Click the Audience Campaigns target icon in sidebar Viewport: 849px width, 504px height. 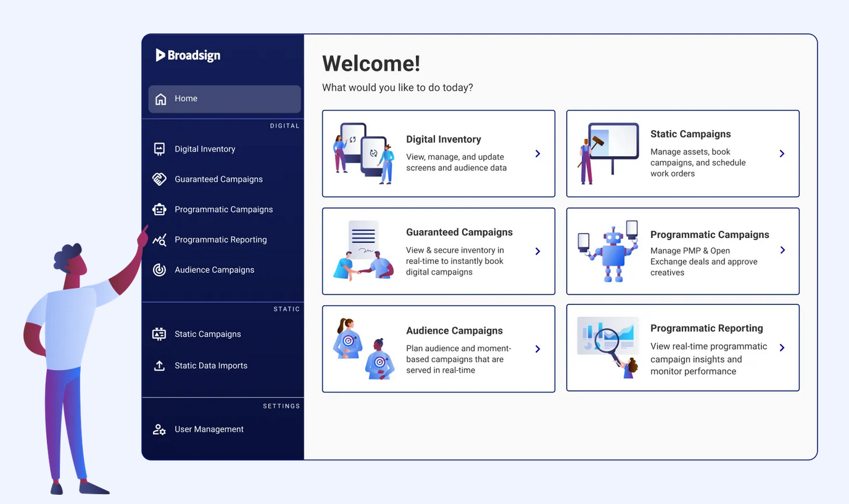click(x=159, y=270)
